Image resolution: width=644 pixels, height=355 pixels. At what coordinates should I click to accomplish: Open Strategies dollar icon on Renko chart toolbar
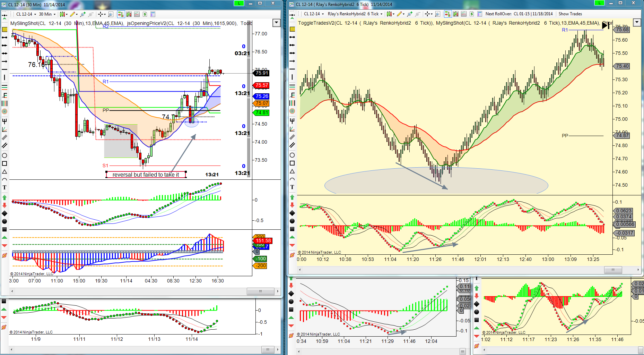[x=472, y=14]
